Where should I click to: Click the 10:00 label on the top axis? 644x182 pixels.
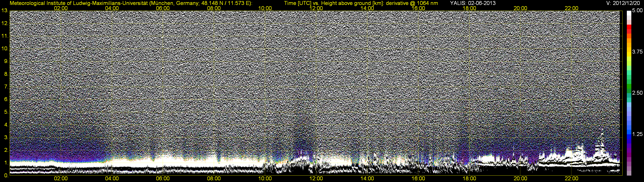tap(265, 8)
